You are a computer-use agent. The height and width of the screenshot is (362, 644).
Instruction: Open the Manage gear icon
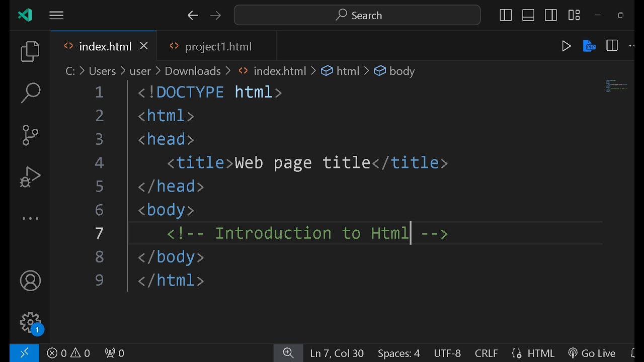[30, 322]
